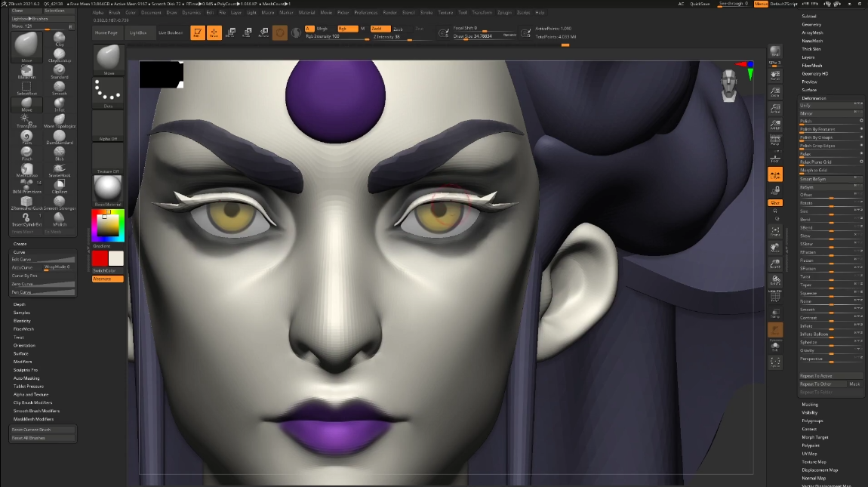Select the Pinch brush
The height and width of the screenshot is (487, 868).
click(26, 153)
